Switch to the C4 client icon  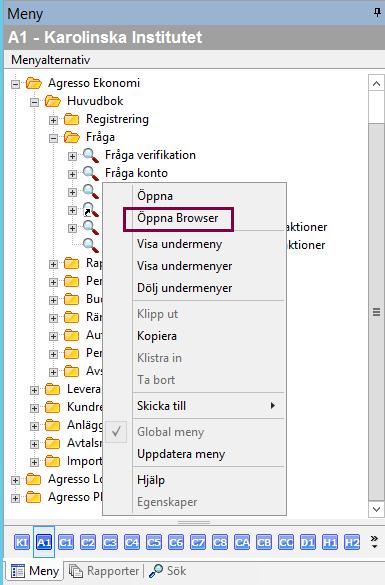click(x=132, y=542)
